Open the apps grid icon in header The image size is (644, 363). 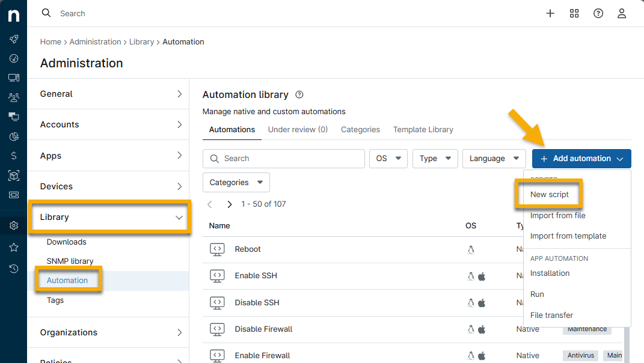coord(574,13)
